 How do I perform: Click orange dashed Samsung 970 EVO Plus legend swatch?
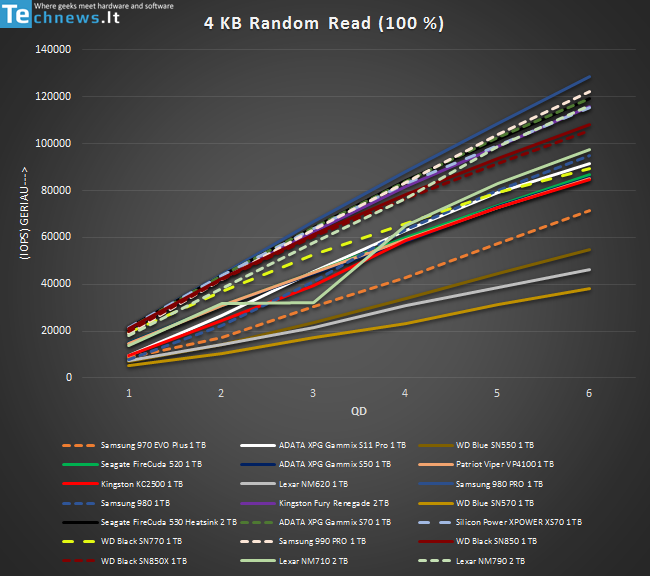click(79, 446)
